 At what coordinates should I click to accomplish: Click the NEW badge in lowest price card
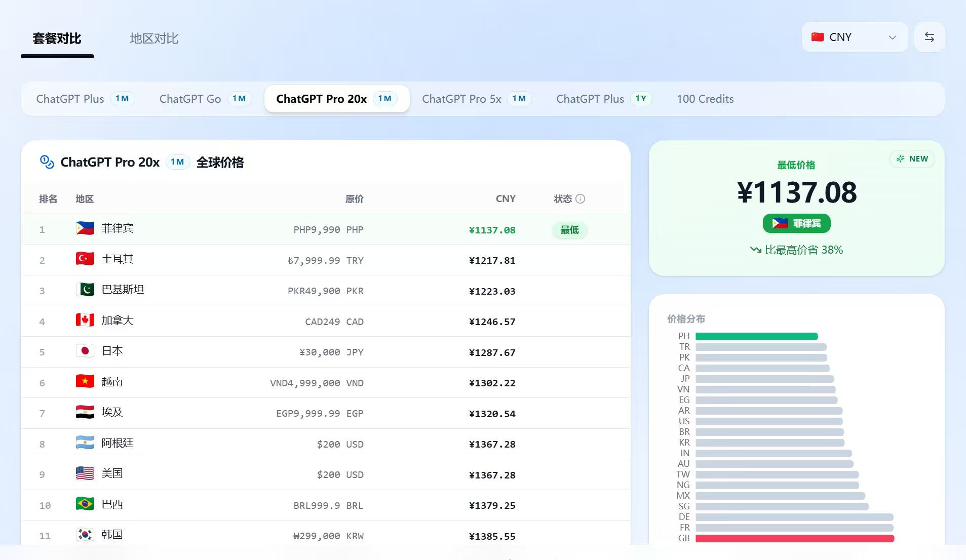click(912, 159)
